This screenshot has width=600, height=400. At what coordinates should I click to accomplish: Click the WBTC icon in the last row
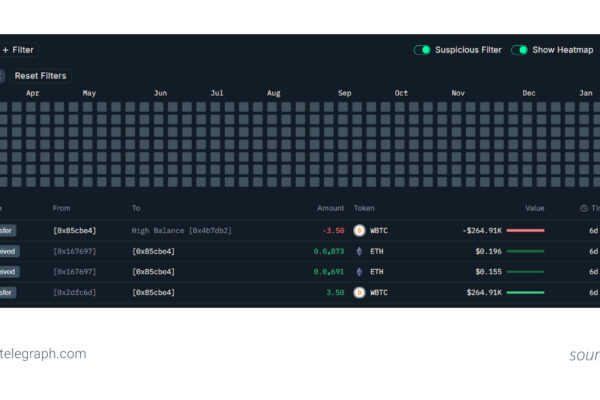[359, 292]
